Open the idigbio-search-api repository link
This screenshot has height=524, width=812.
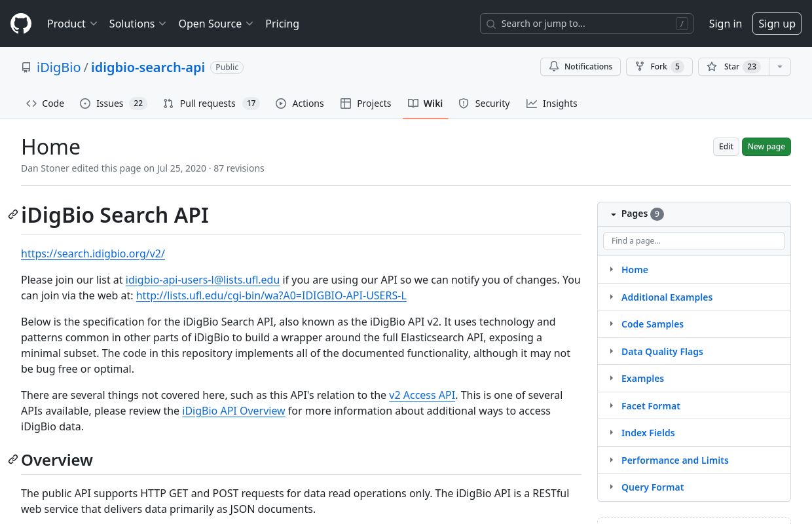pyautogui.click(x=148, y=67)
